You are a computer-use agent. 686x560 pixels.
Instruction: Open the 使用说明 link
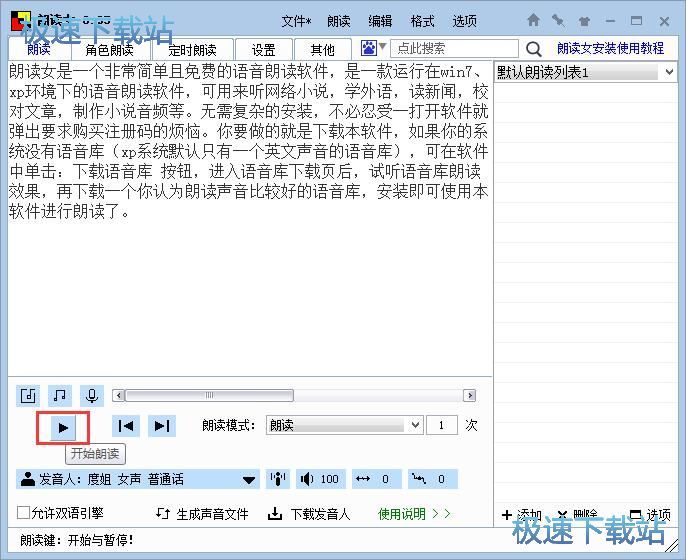click(x=414, y=514)
